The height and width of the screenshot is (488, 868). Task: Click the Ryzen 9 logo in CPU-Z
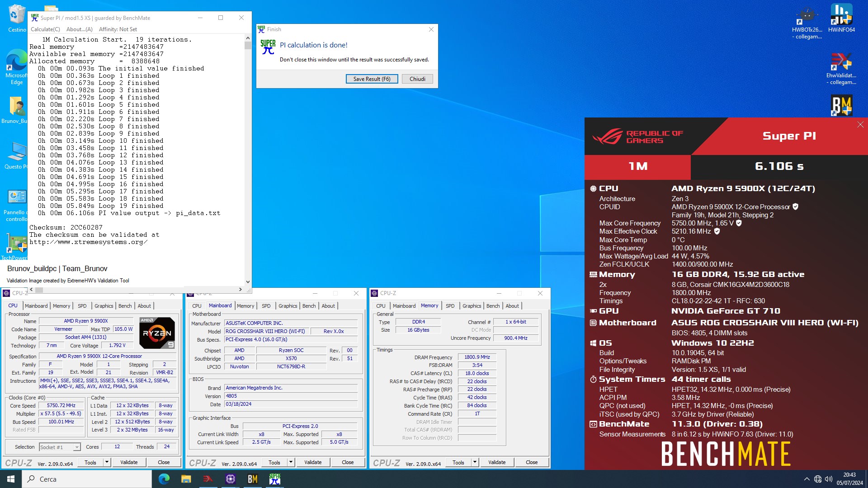157,333
